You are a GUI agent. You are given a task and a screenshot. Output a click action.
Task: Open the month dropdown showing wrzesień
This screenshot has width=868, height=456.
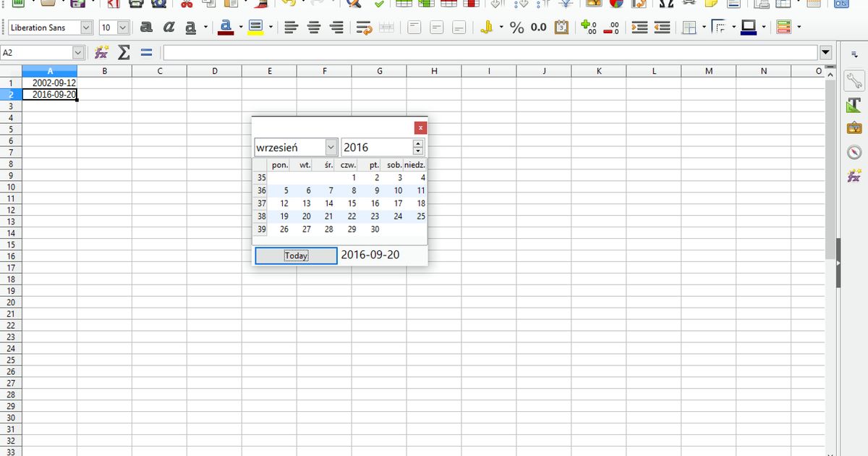click(x=330, y=146)
